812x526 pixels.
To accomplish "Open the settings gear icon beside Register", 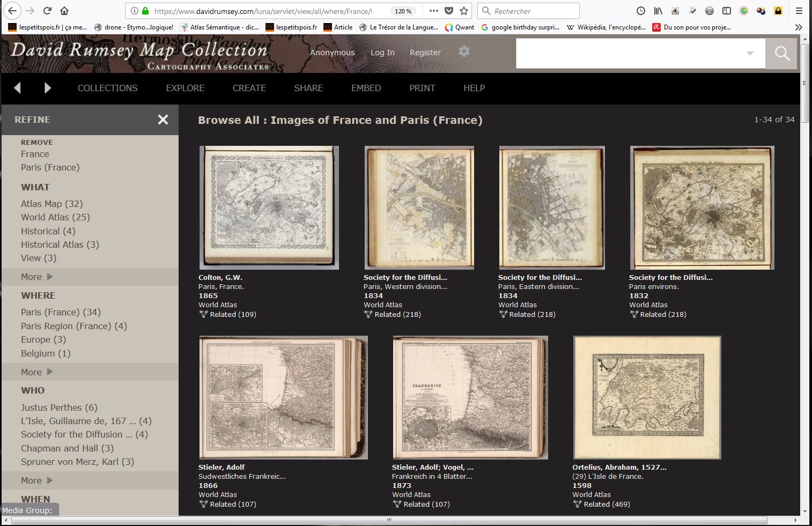I will (x=464, y=51).
